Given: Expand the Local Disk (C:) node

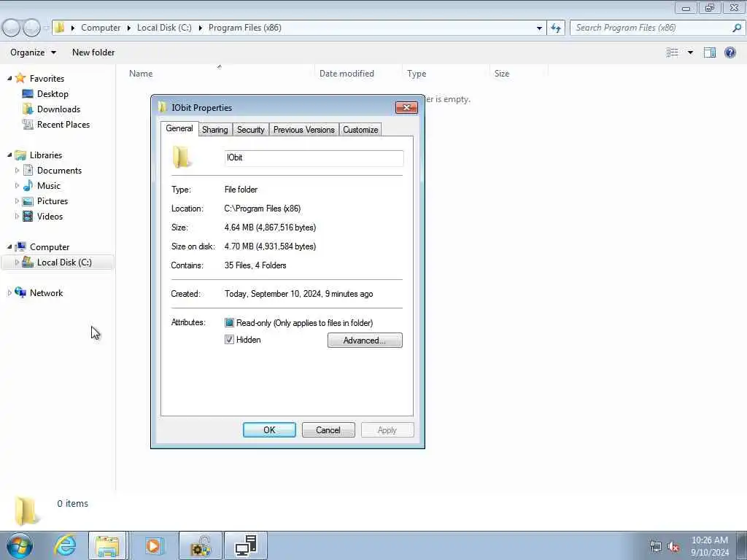Looking at the screenshot, I should (x=18, y=262).
